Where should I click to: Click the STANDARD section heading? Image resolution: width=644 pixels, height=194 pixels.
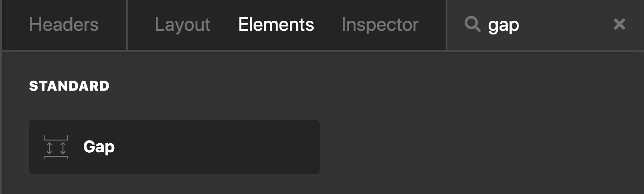tap(69, 86)
